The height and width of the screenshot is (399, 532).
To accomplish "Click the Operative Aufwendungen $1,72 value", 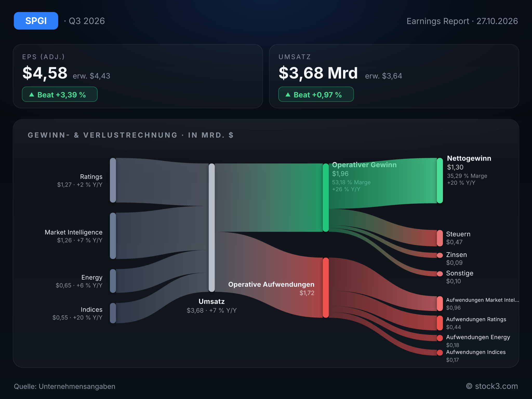I will point(307,293).
